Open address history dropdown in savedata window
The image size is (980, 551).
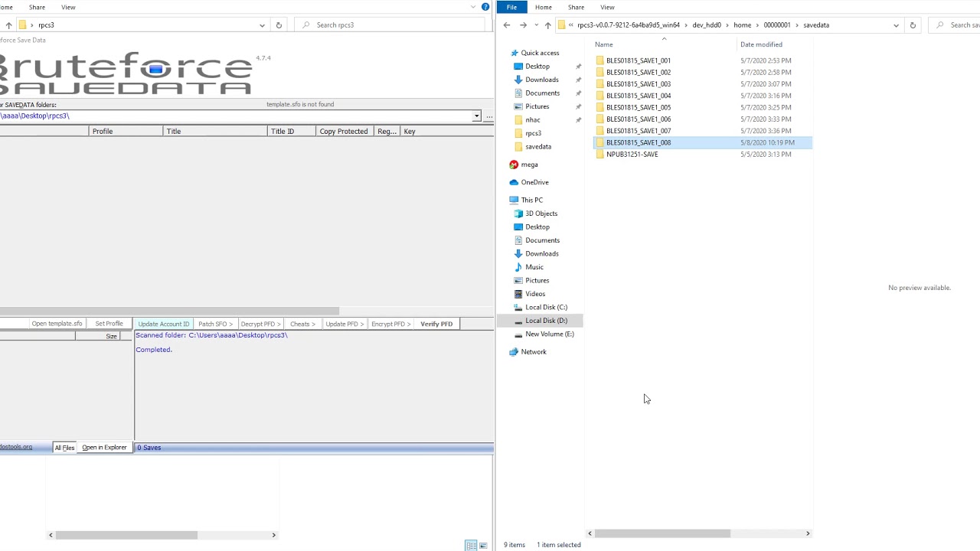click(896, 25)
